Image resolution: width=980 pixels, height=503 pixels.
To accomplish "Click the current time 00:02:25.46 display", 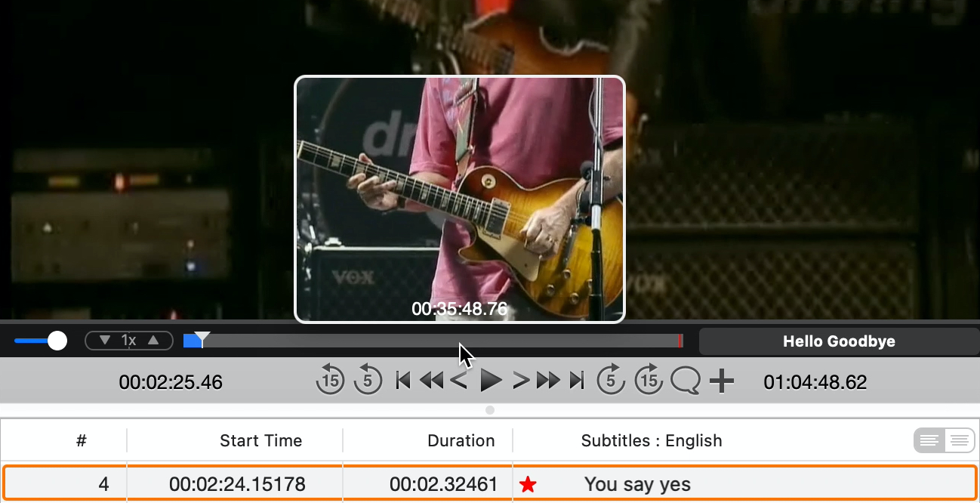I will click(171, 382).
